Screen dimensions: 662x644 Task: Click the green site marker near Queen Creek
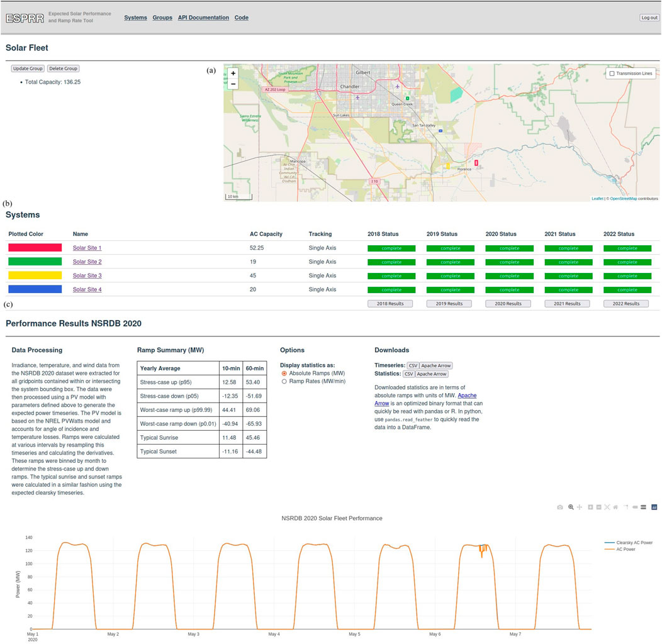407,98
